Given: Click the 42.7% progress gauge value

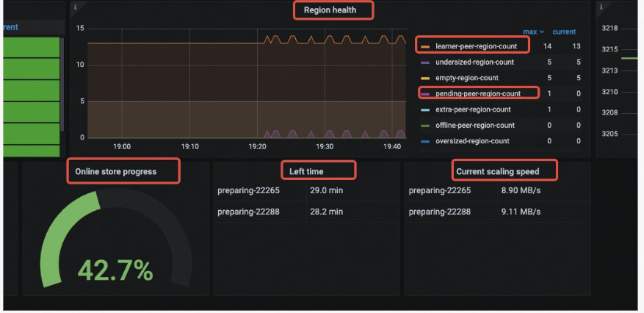Looking at the screenshot, I should (x=115, y=270).
